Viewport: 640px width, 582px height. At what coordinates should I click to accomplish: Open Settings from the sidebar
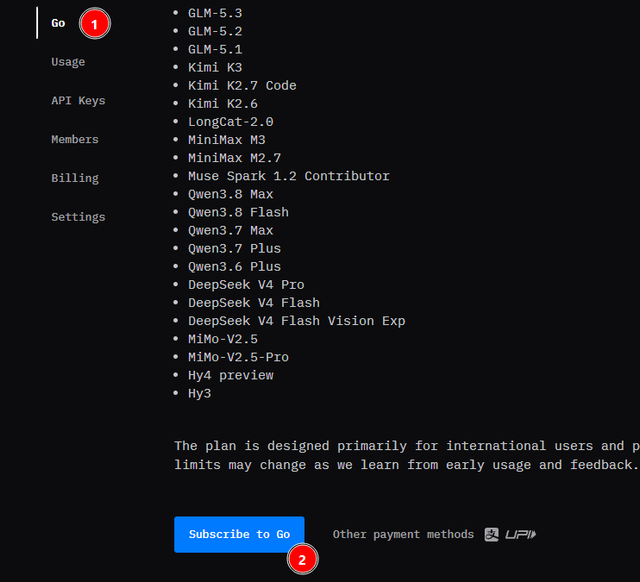(x=78, y=217)
